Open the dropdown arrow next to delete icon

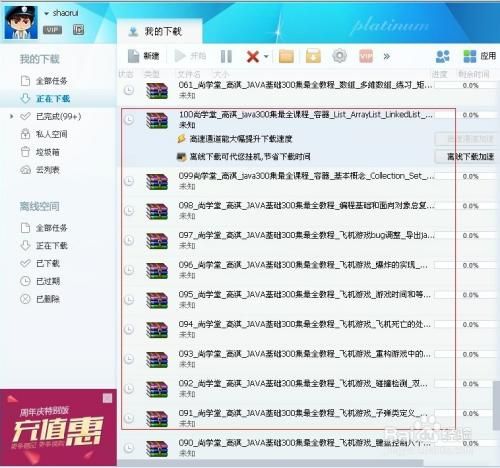coord(266,56)
